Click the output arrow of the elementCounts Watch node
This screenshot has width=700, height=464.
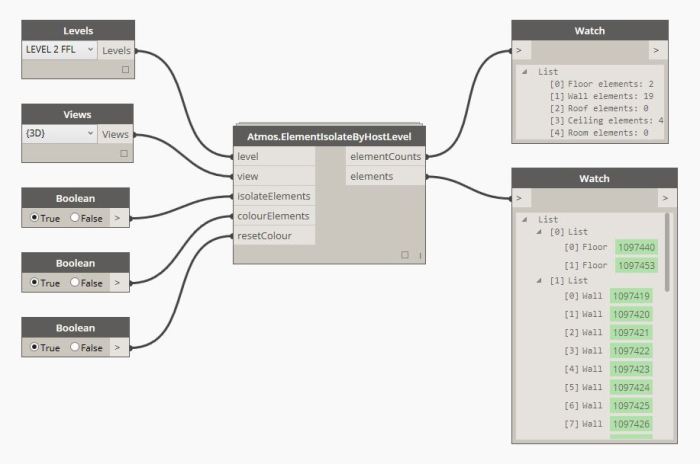pyautogui.click(x=656, y=49)
